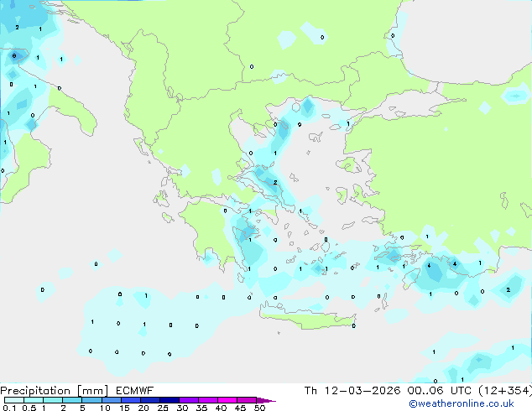Select the 5–10 mm legend color swatch
532x411 pixels.
91,400
